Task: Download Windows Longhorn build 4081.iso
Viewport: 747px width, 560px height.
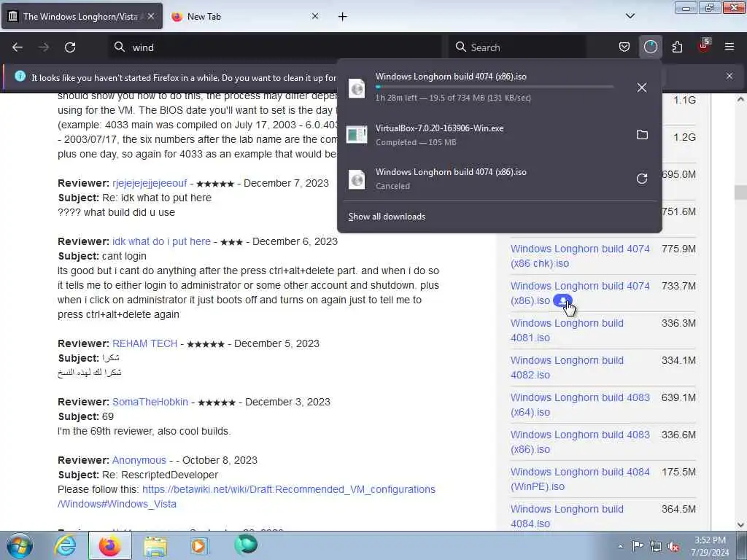Action: pos(567,330)
